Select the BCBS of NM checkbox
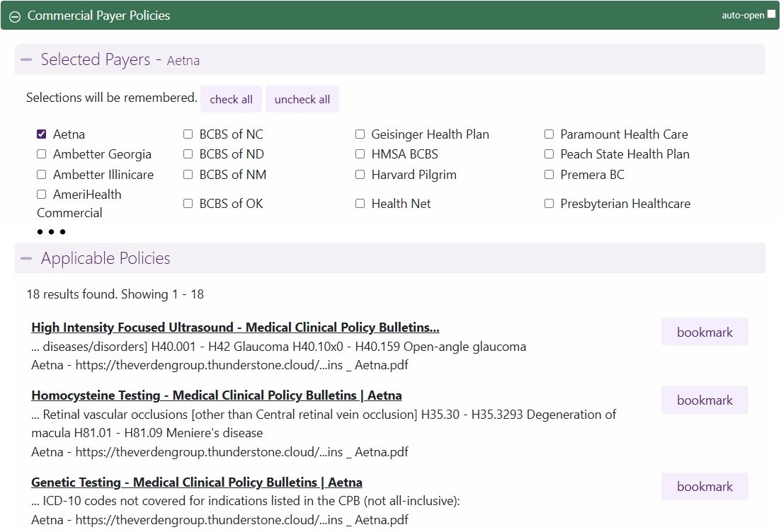This screenshot has height=532, width=781. [x=188, y=174]
